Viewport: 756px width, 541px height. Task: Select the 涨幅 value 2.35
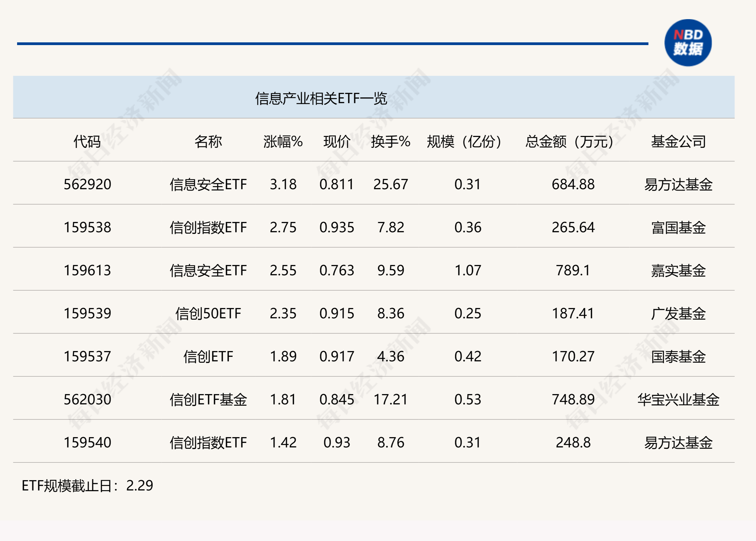(283, 314)
